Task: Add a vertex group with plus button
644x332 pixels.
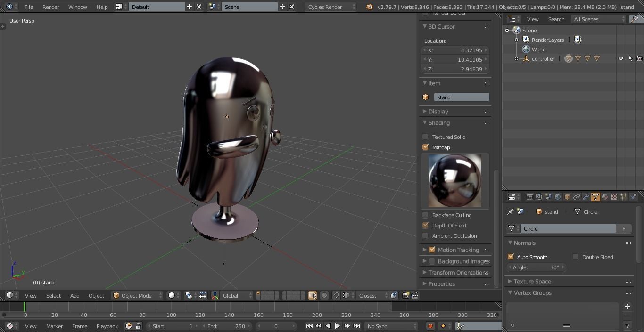Action: click(627, 307)
